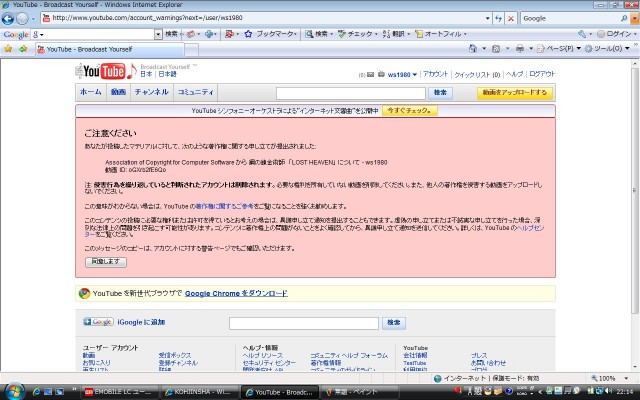Click the lower 検索 button by iGoogle

click(393, 323)
